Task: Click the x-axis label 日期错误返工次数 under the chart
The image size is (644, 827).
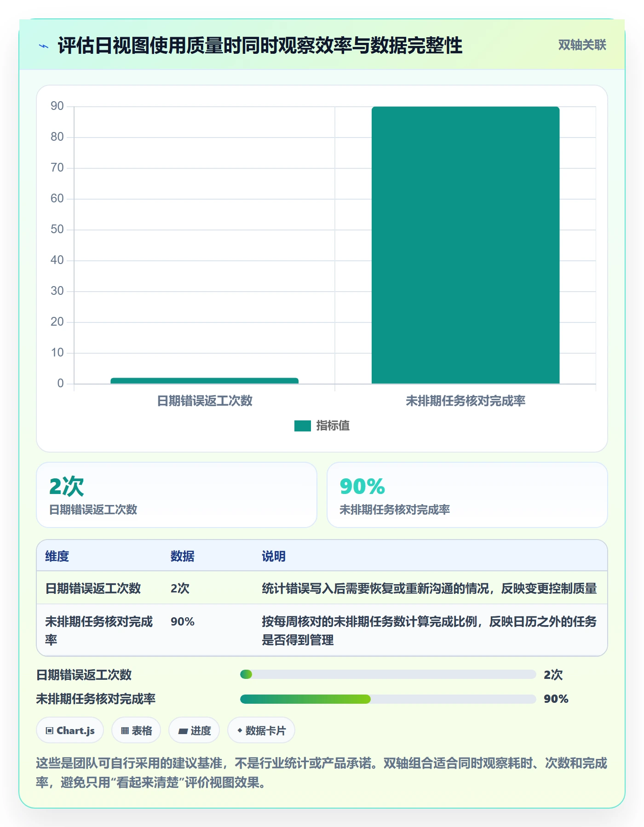Action: point(205,401)
